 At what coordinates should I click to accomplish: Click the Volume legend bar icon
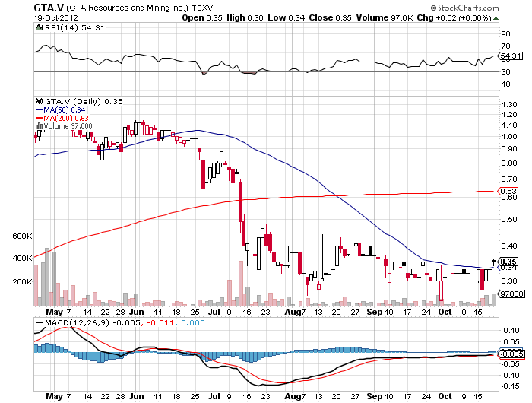pyautogui.click(x=39, y=126)
